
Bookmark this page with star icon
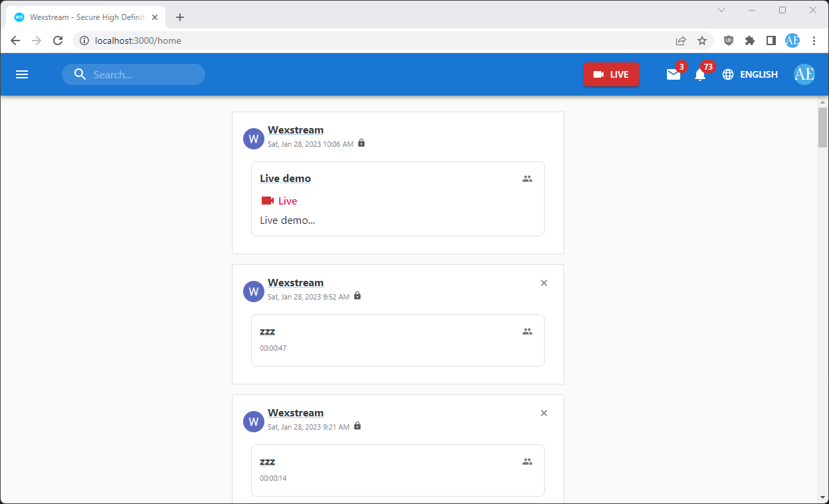(x=702, y=41)
